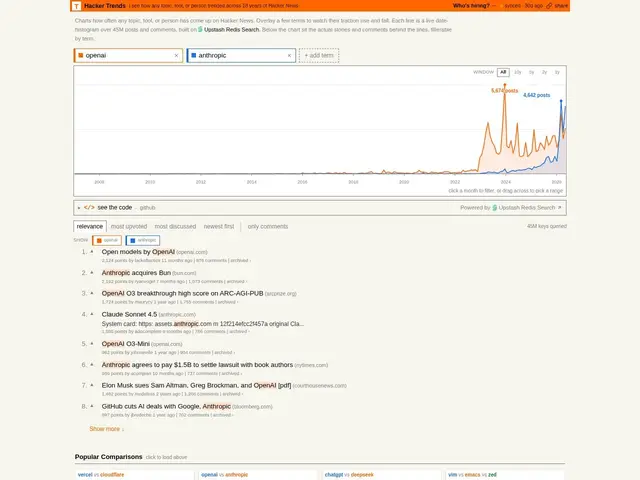Click the Hacker Trends logo icon

coord(76,6)
